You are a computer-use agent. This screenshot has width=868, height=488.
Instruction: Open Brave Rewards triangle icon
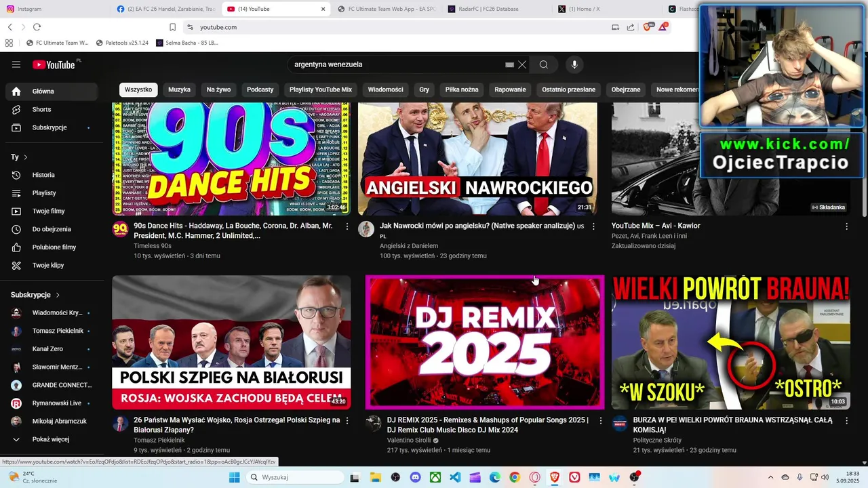663,27
